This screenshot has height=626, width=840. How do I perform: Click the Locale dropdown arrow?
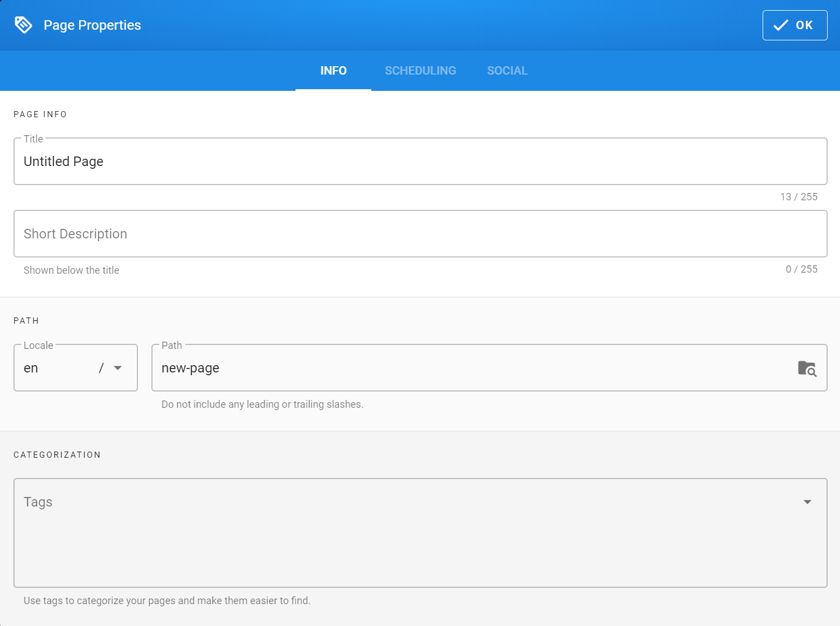118,368
